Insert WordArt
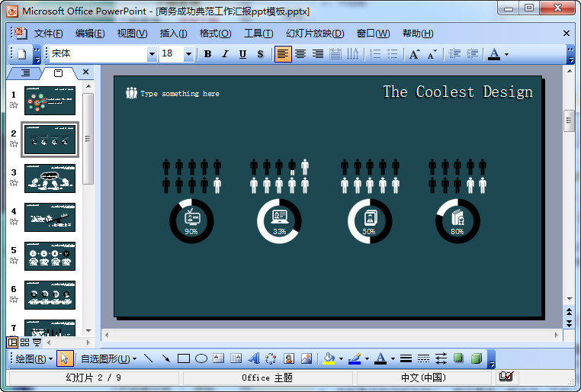This screenshot has height=392, width=581. click(x=254, y=358)
